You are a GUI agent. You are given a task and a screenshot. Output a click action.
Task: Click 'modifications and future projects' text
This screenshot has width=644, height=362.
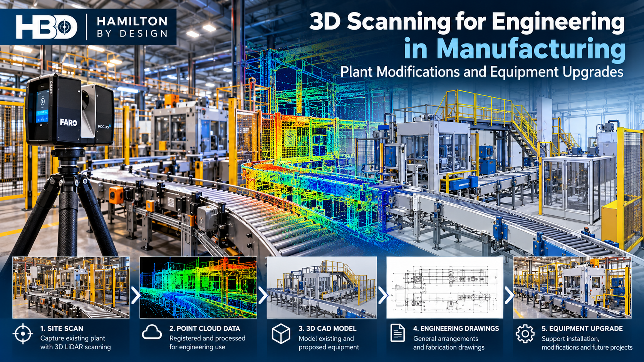click(x=587, y=347)
